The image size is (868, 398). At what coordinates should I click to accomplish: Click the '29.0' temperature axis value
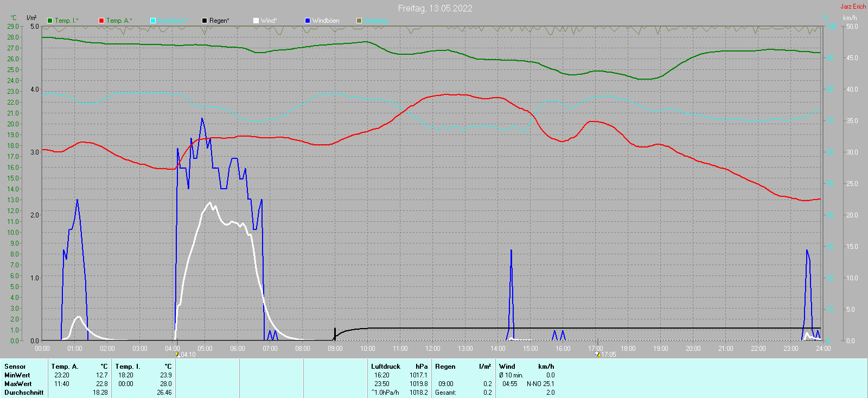[x=13, y=26]
